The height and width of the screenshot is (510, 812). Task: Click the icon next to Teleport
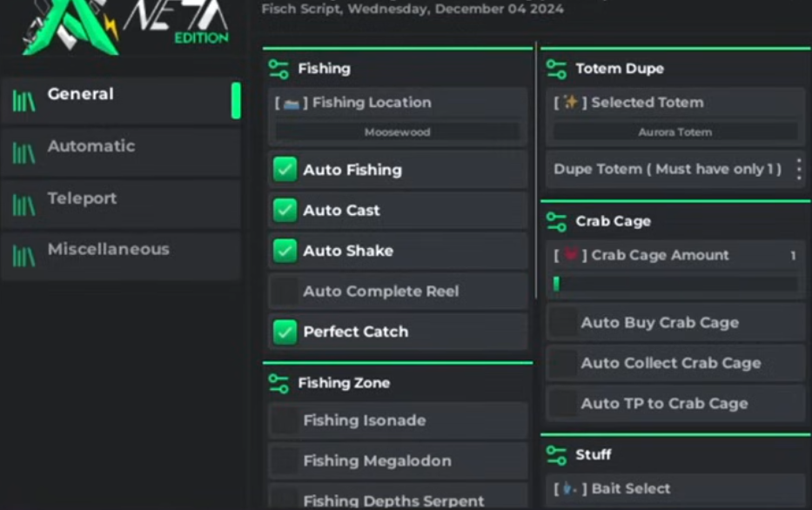tap(24, 205)
